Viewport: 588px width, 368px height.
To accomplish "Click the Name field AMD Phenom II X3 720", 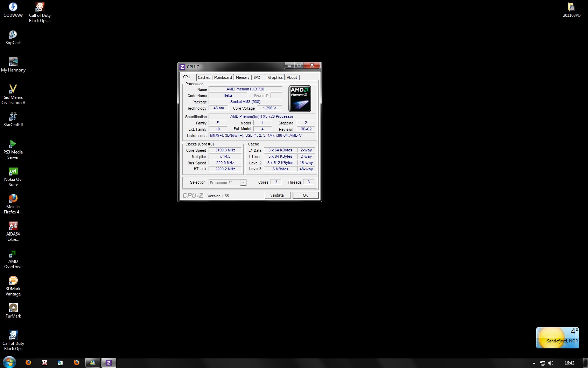I will [245, 89].
